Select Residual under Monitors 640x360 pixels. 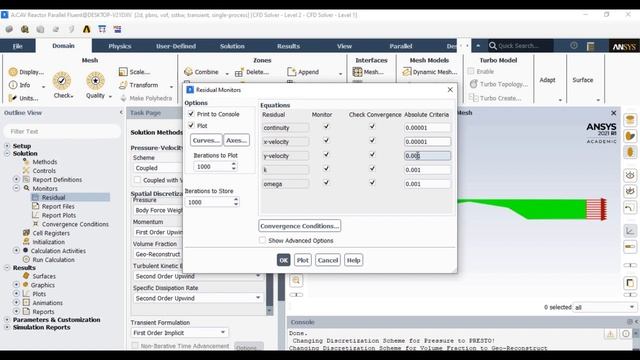point(53,198)
